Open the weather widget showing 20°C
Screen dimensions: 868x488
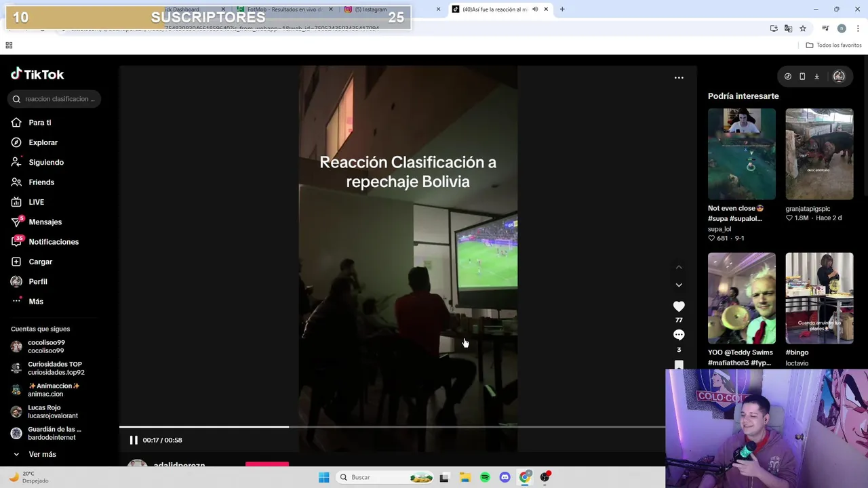coord(28,477)
